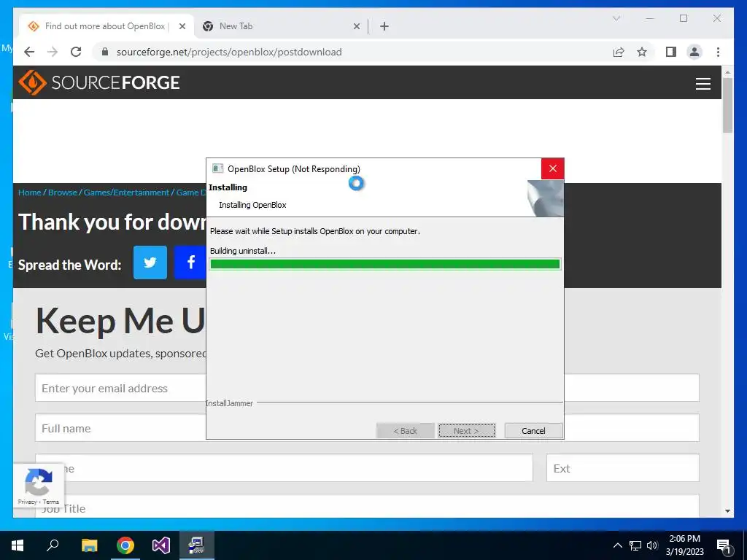Open File Explorer from taskbar

(89, 545)
